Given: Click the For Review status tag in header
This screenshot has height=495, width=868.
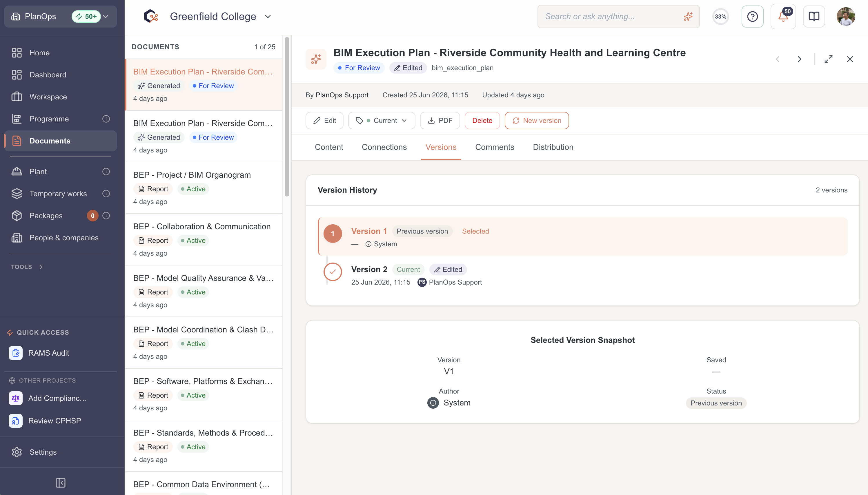Looking at the screenshot, I should point(359,68).
